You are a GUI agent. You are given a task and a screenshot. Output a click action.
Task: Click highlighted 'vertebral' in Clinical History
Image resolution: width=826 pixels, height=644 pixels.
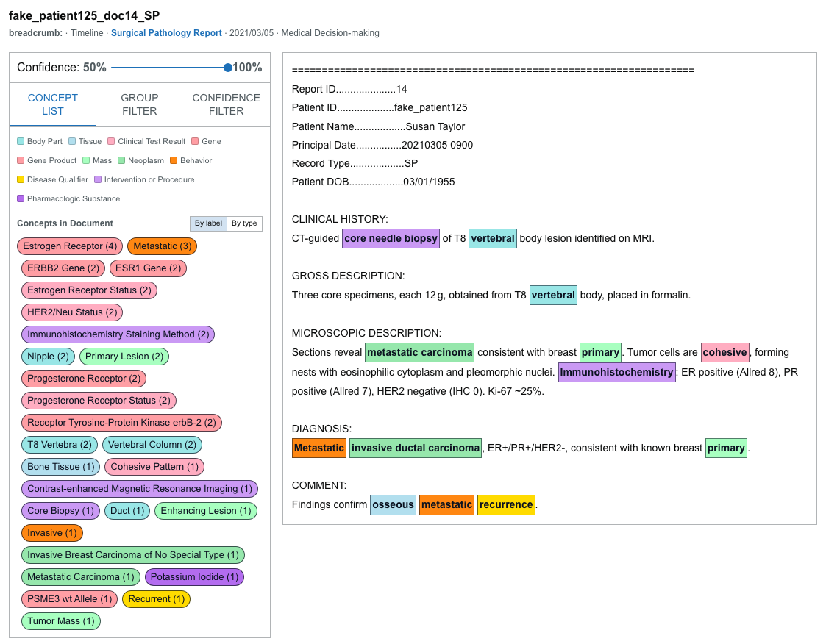[493, 238]
